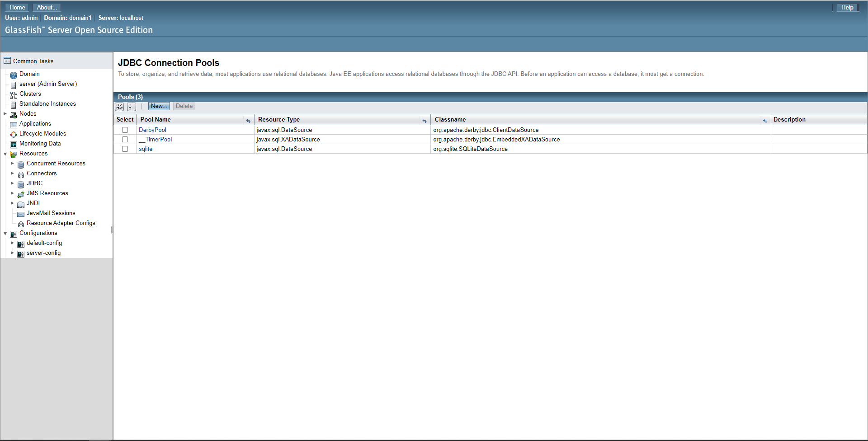Select the Monitoring Data icon

coord(13,143)
